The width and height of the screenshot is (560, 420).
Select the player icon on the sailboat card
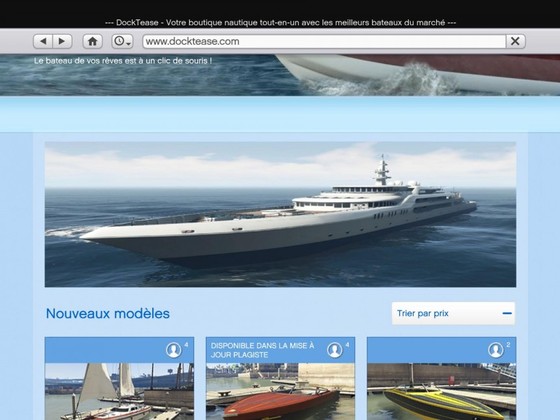[174, 350]
